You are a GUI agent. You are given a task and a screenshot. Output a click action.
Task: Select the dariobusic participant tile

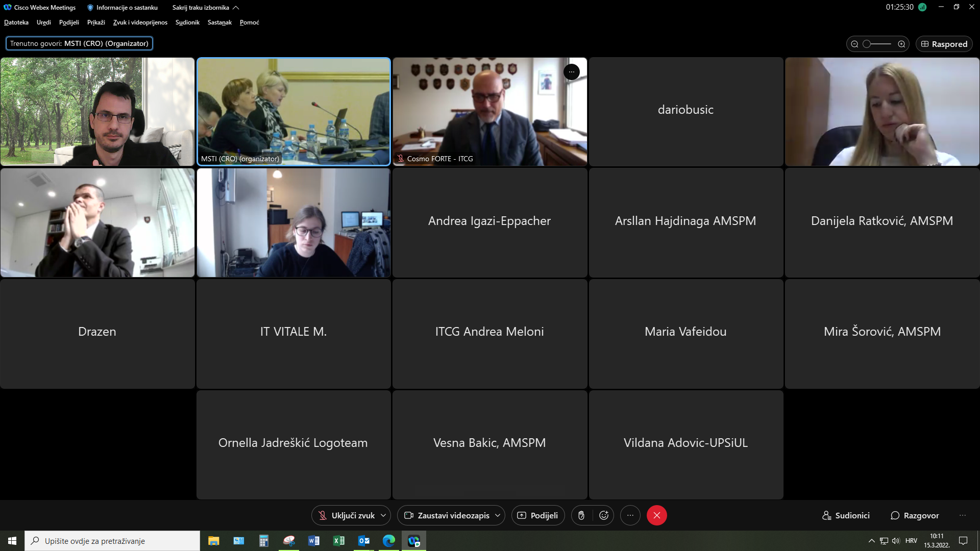coord(685,112)
